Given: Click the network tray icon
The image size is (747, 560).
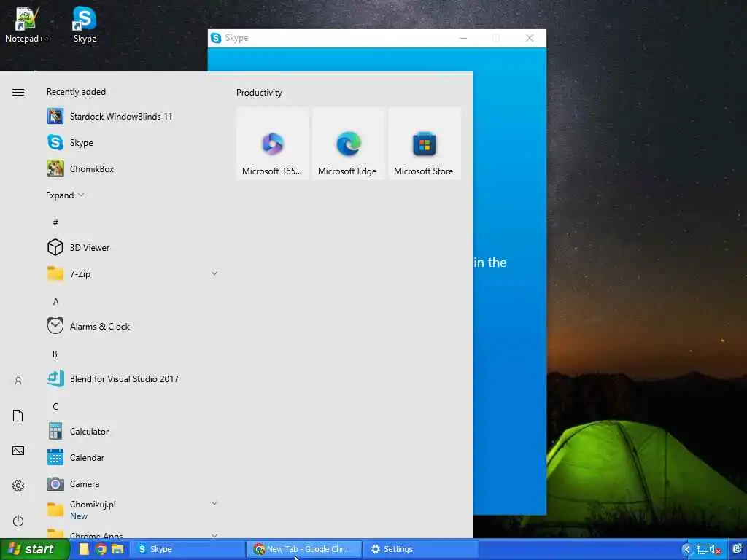Looking at the screenshot, I should [702, 550].
